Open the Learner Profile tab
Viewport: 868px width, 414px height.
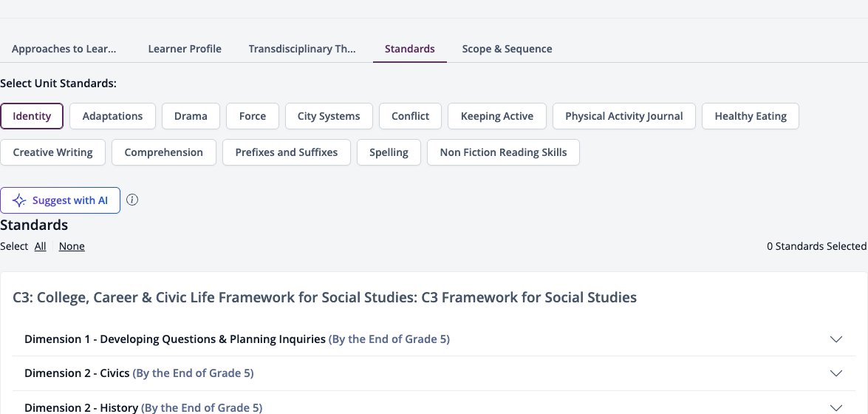(185, 49)
